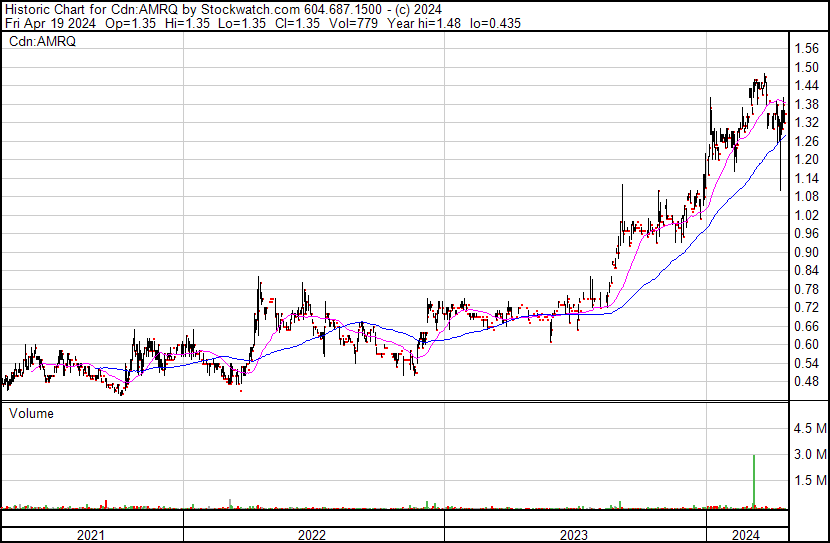Screen dimensions: 830x543
Task: Click the tall 2024 volume spike bar
Action: click(x=753, y=480)
